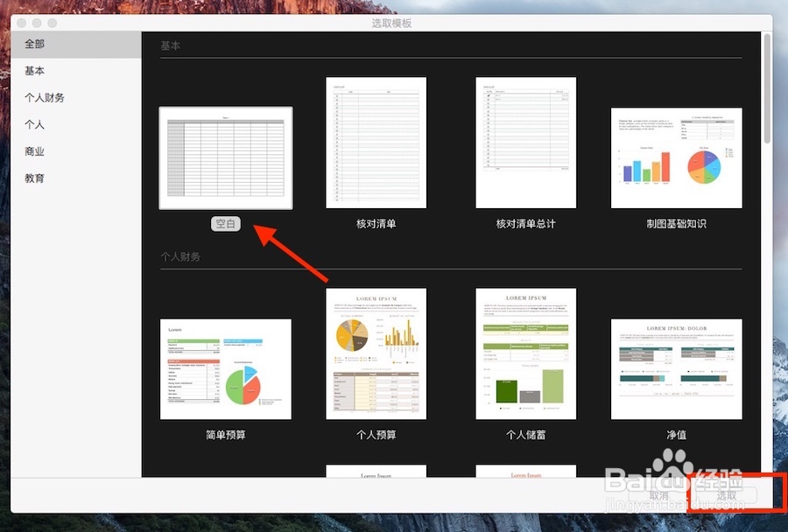Choose the 核对清单 template thumbnail

[x=376, y=143]
